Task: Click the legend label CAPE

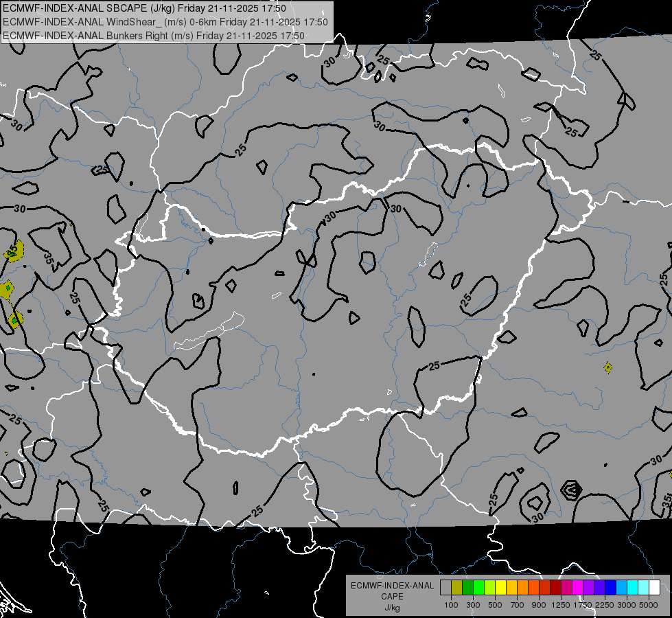Action: (392, 597)
